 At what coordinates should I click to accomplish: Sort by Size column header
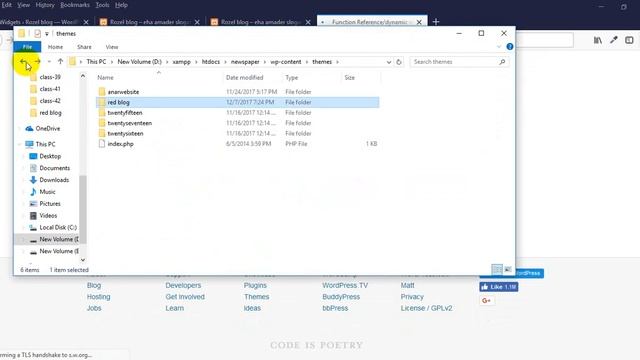click(349, 78)
